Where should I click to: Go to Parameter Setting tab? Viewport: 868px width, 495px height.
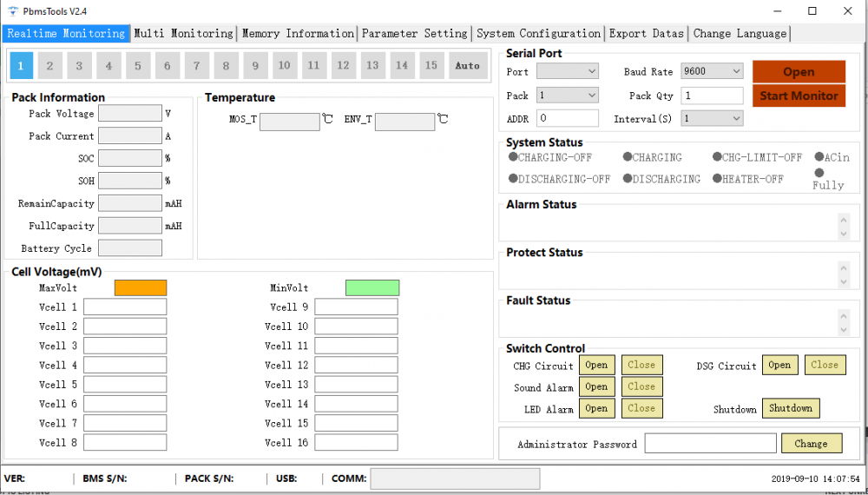pyautogui.click(x=415, y=34)
